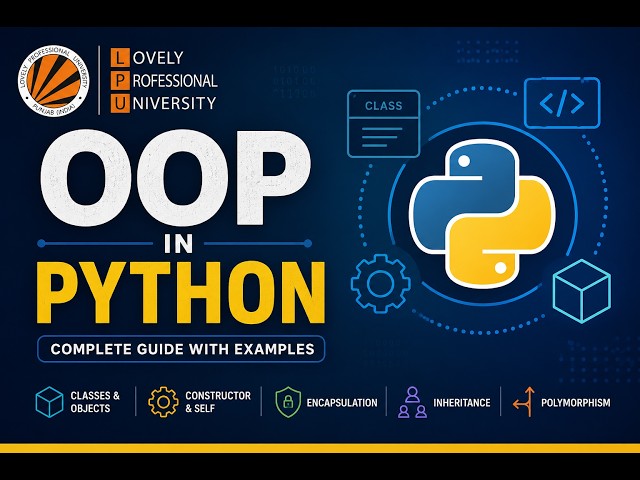Click the Complete Guide With Examples banner
640x480 pixels.
pyautogui.click(x=181, y=349)
